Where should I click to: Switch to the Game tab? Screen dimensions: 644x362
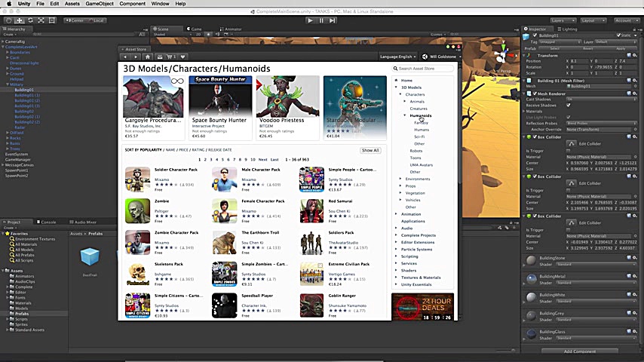pyautogui.click(x=195, y=29)
